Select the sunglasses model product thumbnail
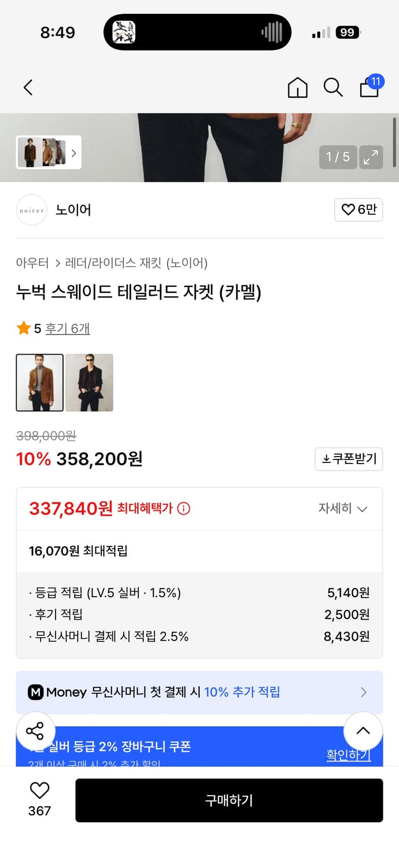Screen dimensions: 399x868 pos(90,383)
